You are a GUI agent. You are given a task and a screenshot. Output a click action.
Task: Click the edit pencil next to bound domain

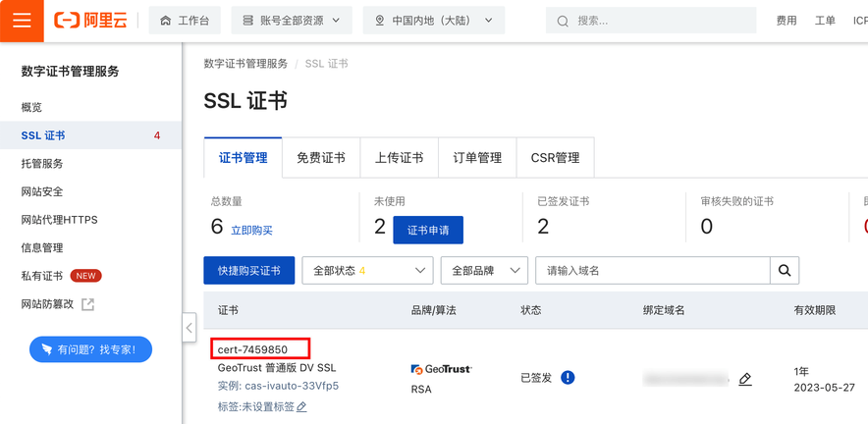(745, 379)
